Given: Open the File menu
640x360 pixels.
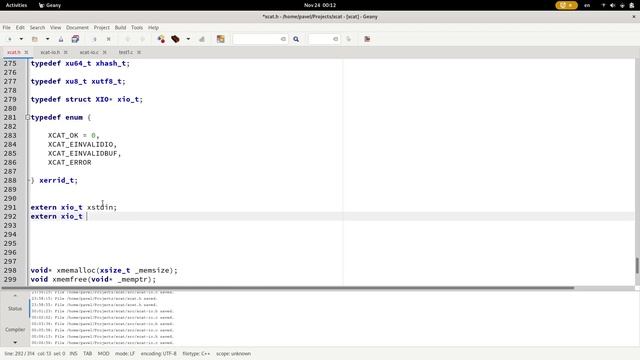Looking at the screenshot, I should 7,28.
